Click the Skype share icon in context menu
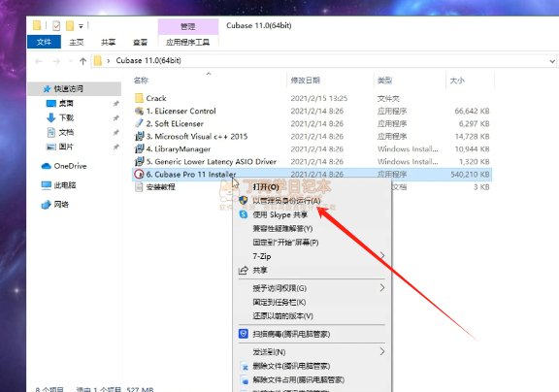 (244, 214)
